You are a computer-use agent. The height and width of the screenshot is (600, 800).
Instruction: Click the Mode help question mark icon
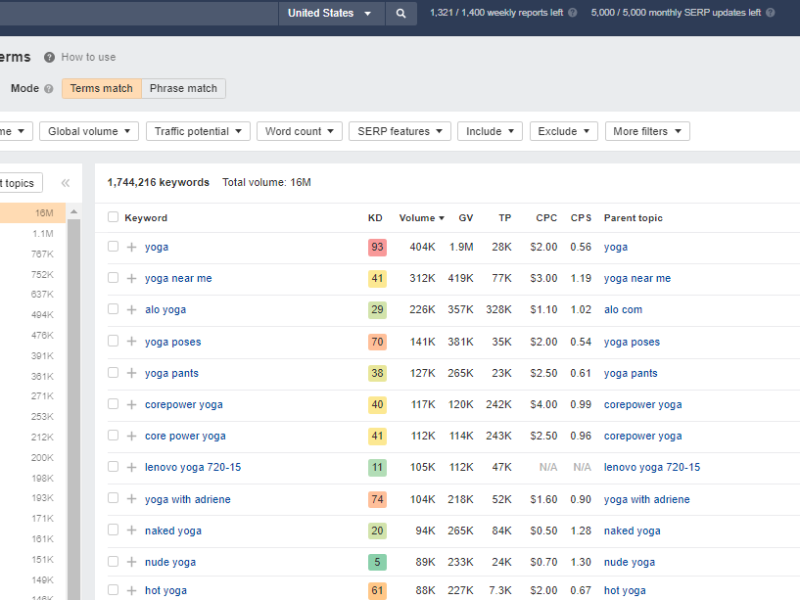(49, 89)
